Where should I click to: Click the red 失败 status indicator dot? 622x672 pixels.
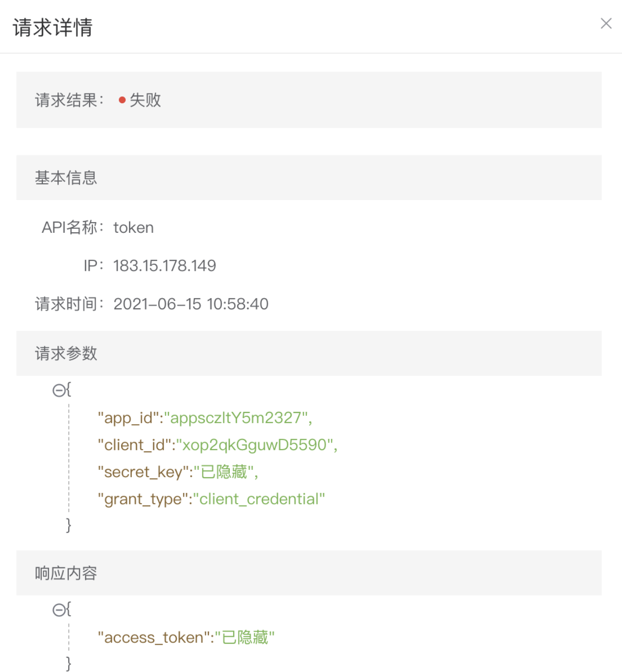tap(123, 100)
